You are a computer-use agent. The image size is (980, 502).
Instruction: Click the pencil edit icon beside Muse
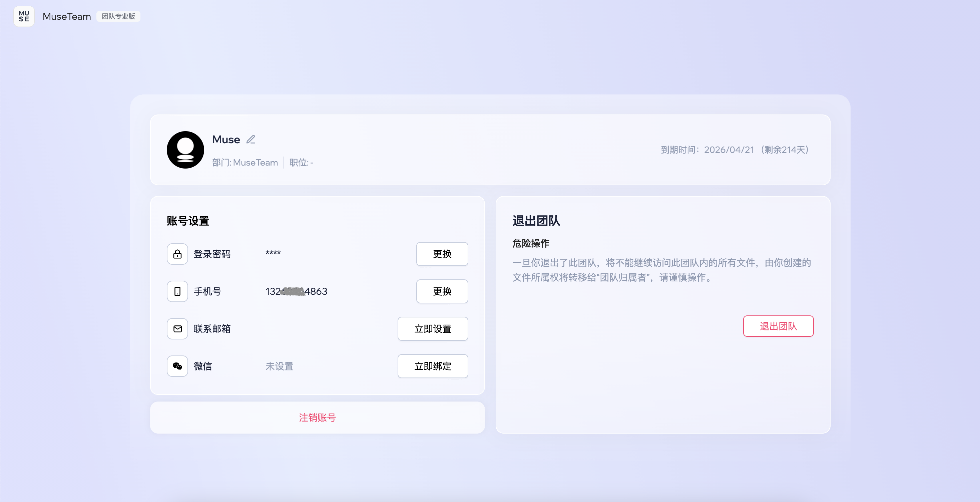coord(251,140)
